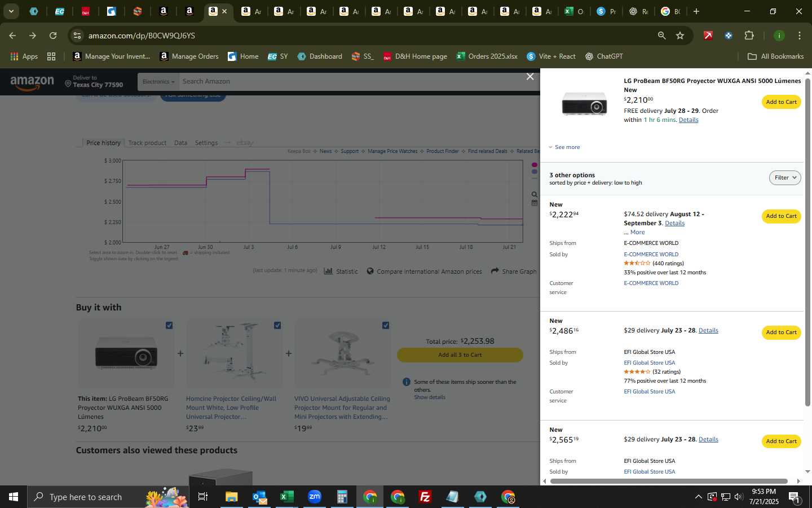Open the ChatGPT bookmark
The image size is (812, 508).
(604, 56)
